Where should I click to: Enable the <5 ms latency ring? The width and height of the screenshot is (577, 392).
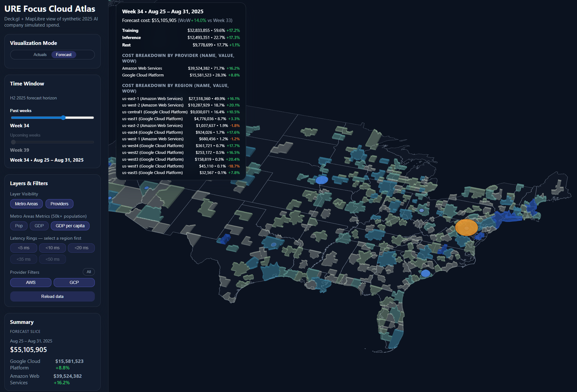(x=24, y=248)
